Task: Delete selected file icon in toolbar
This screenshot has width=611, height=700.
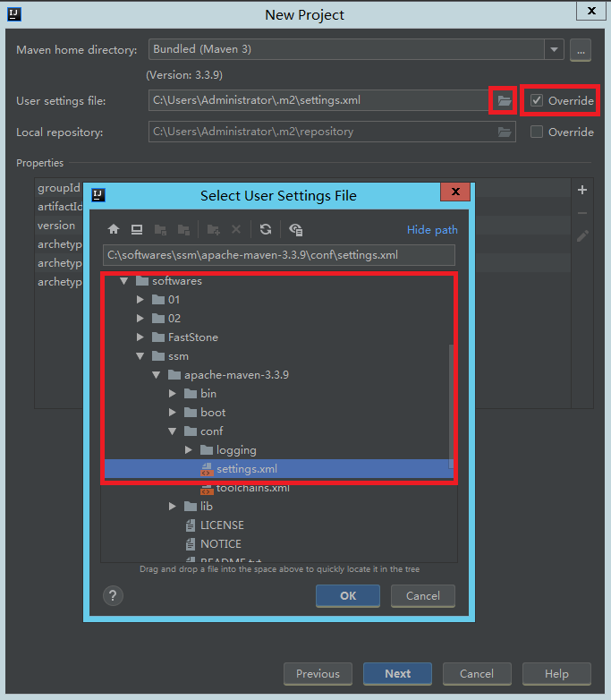Action: (x=236, y=229)
